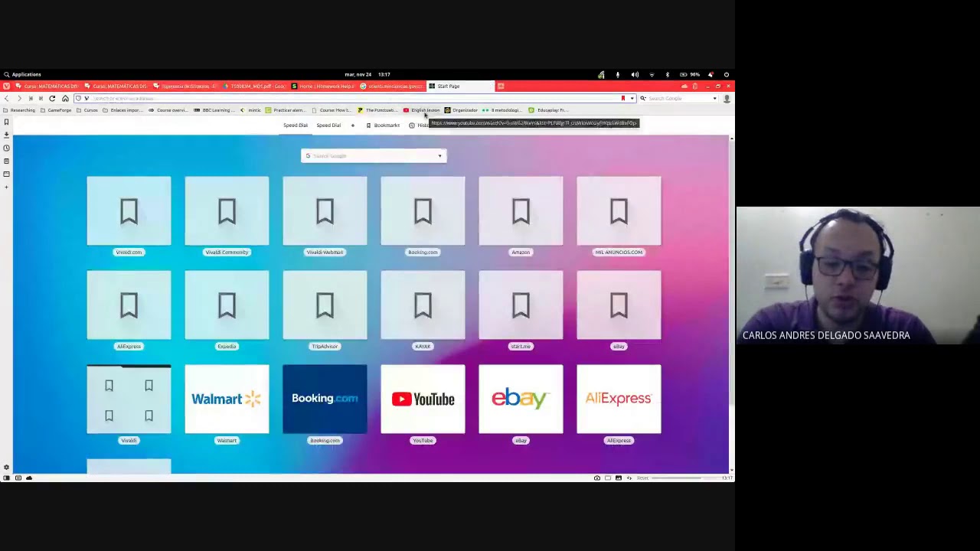Bookmark this page from the address bar
This screenshot has width=980, height=551.
click(623, 99)
